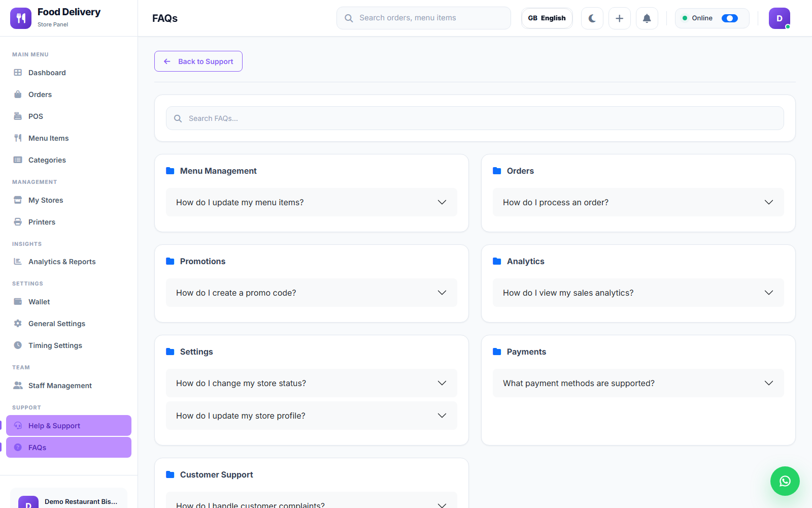
Task: Click the Printers icon
Action: tap(18, 222)
